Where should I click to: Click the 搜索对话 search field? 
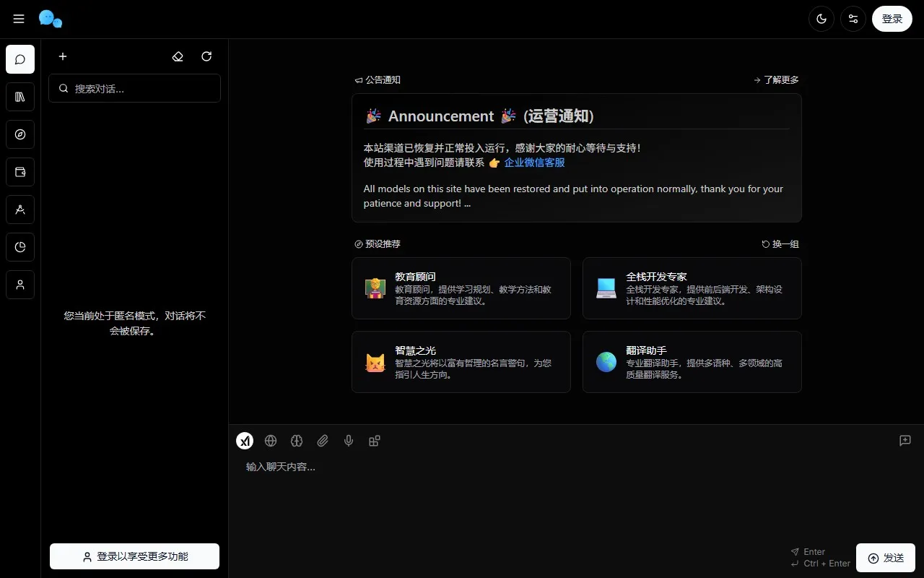coord(134,88)
